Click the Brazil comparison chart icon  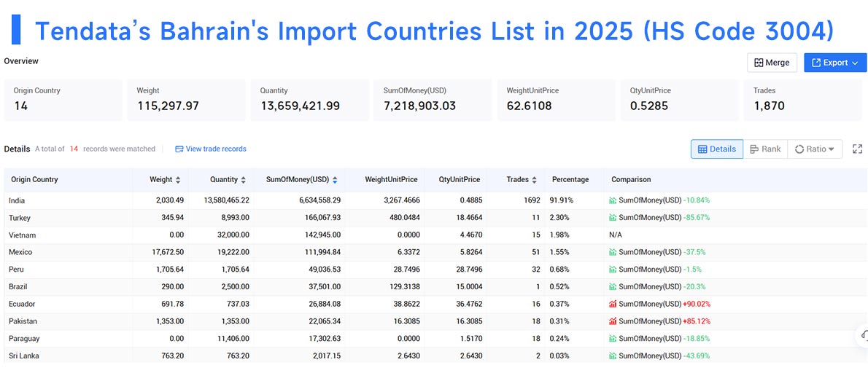(613, 287)
